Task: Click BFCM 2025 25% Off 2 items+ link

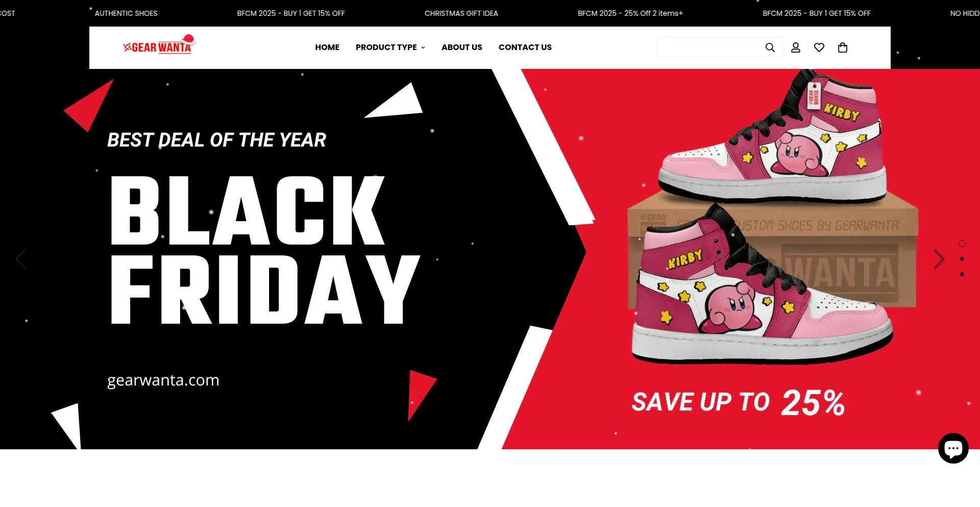Action: point(630,13)
